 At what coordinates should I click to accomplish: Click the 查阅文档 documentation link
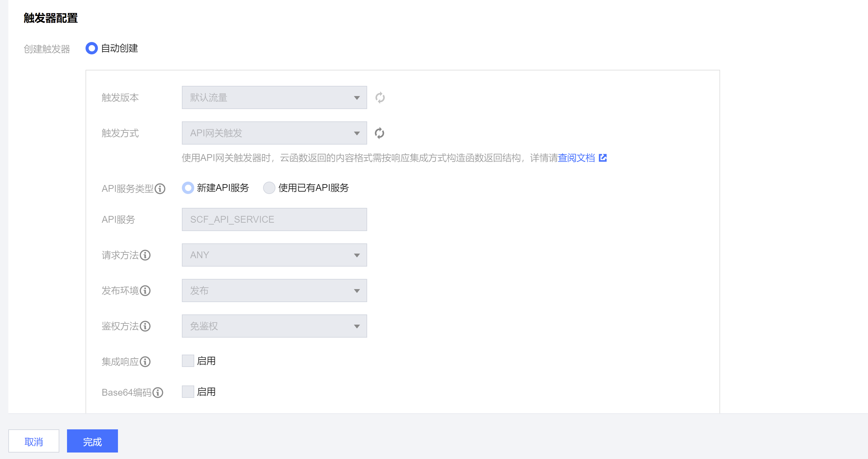click(577, 158)
